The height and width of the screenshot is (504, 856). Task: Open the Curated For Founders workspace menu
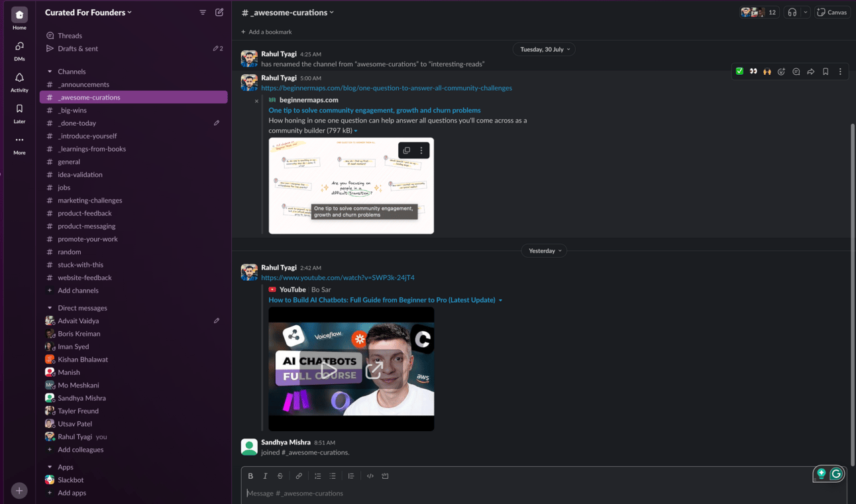point(88,13)
